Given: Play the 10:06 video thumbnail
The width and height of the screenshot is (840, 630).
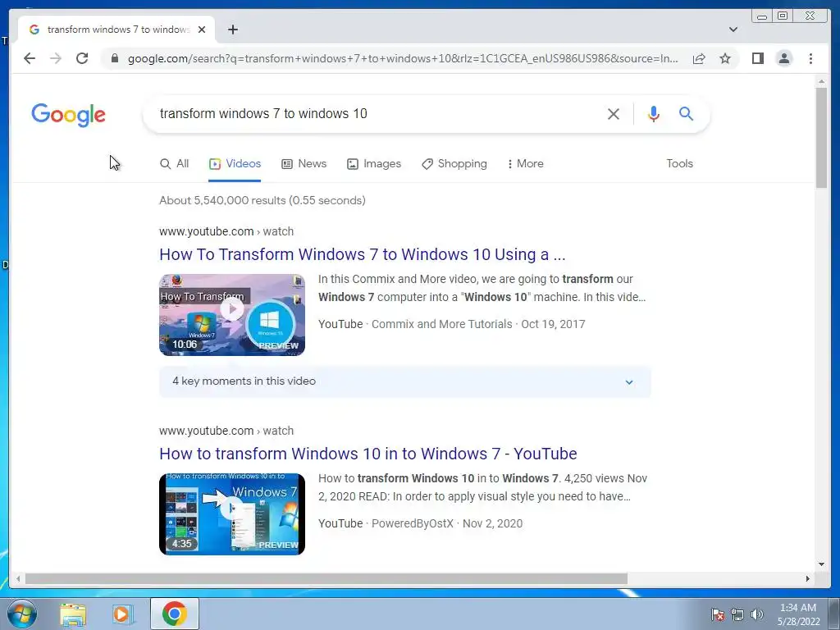Looking at the screenshot, I should (x=232, y=315).
